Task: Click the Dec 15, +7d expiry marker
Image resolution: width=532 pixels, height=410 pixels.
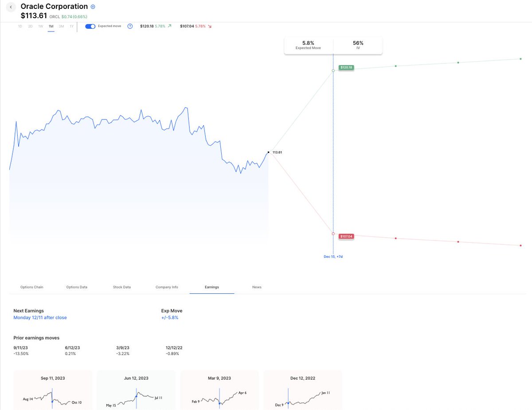Action: click(333, 256)
